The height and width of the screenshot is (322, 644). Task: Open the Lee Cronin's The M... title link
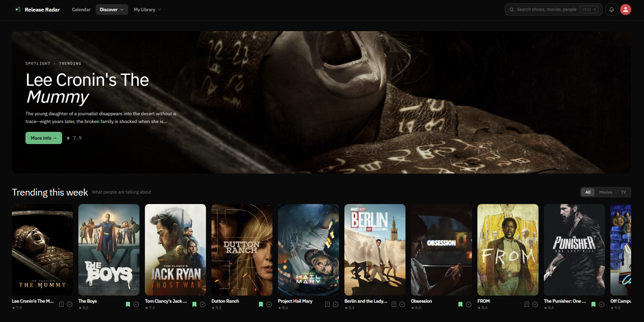(33, 301)
